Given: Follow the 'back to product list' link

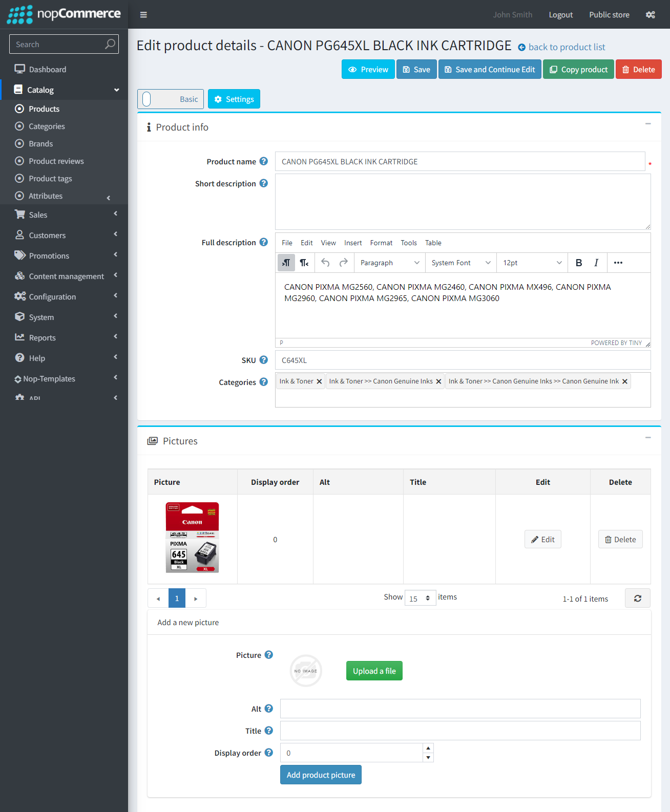Looking at the screenshot, I should [x=566, y=47].
